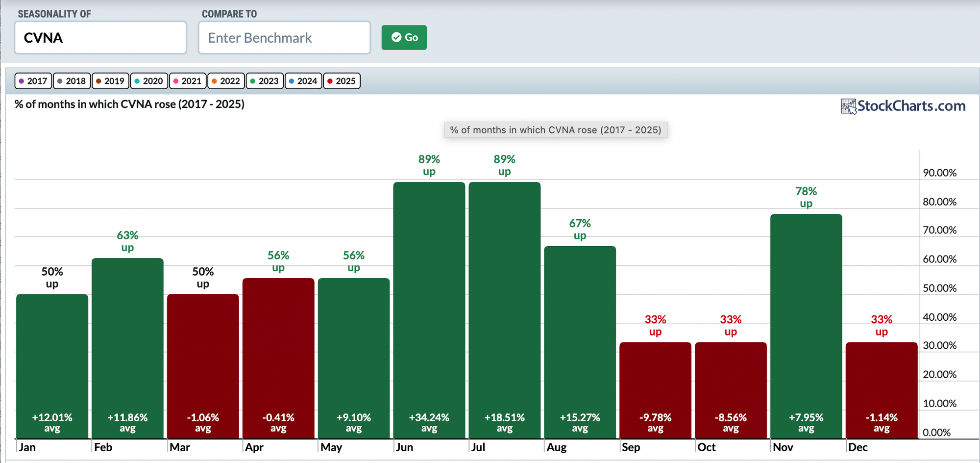This screenshot has height=463, width=980.
Task: Click the 50.00% axis label
Action: click(x=940, y=288)
